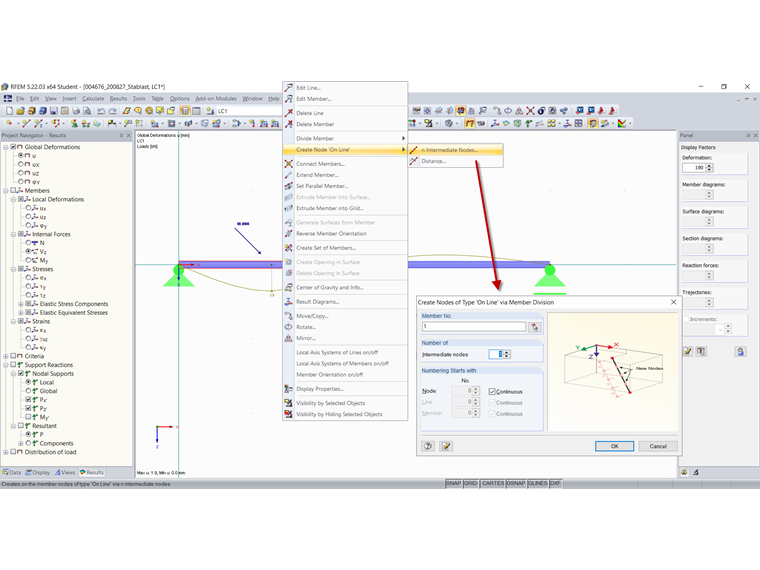Click the Redo arrow icon
The image size is (760, 570).
point(112,111)
